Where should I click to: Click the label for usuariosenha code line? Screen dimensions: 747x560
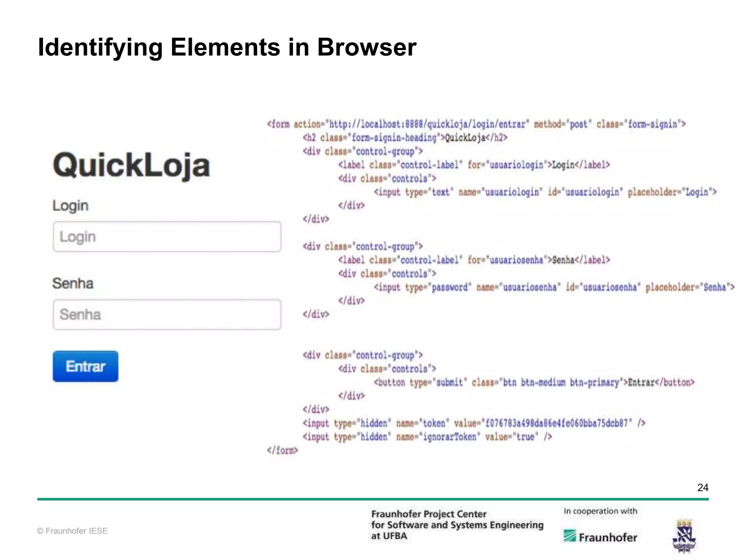[474, 260]
